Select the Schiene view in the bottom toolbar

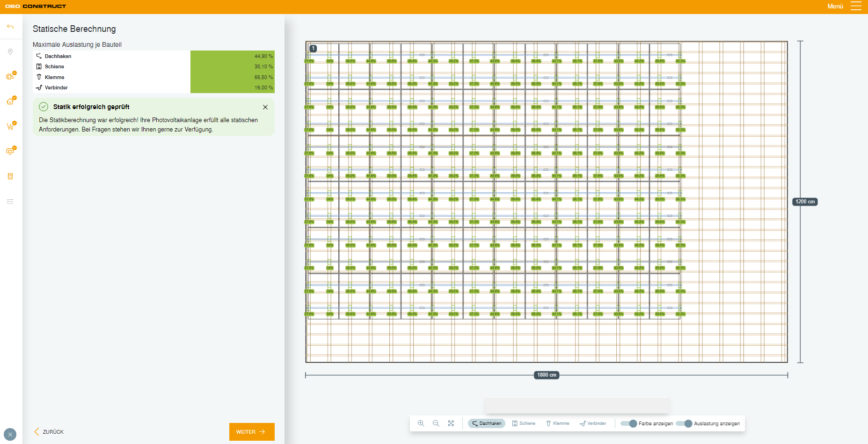[x=524, y=423]
